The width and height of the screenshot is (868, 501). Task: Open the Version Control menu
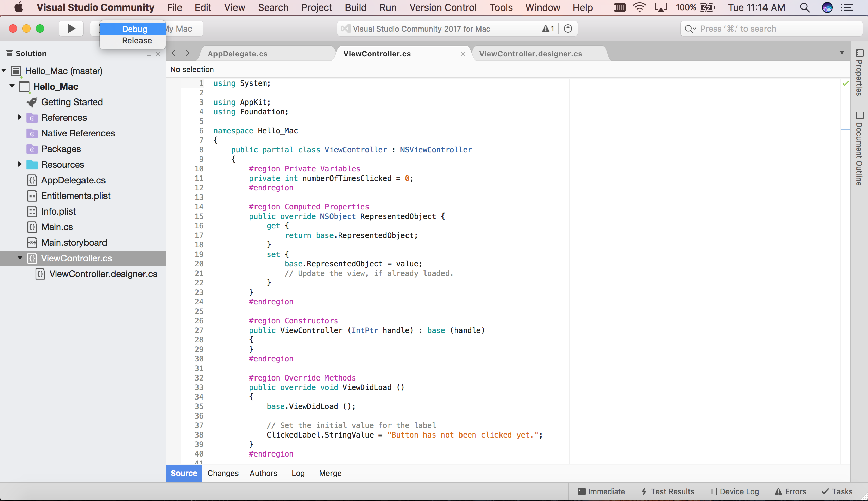click(442, 7)
